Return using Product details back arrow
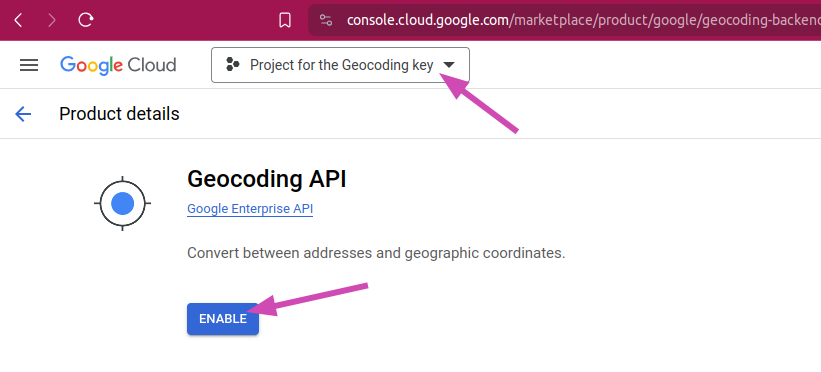The image size is (821, 372). tap(23, 114)
